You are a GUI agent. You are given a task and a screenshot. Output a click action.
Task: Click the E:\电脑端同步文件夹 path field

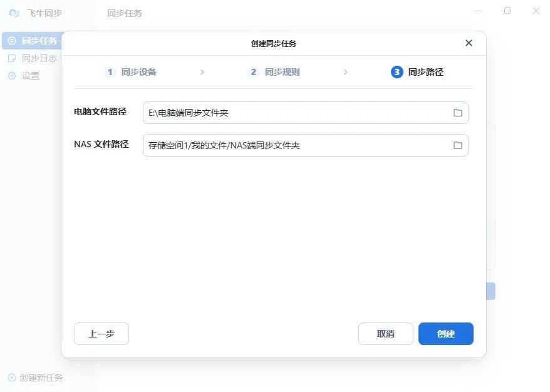coord(306,113)
